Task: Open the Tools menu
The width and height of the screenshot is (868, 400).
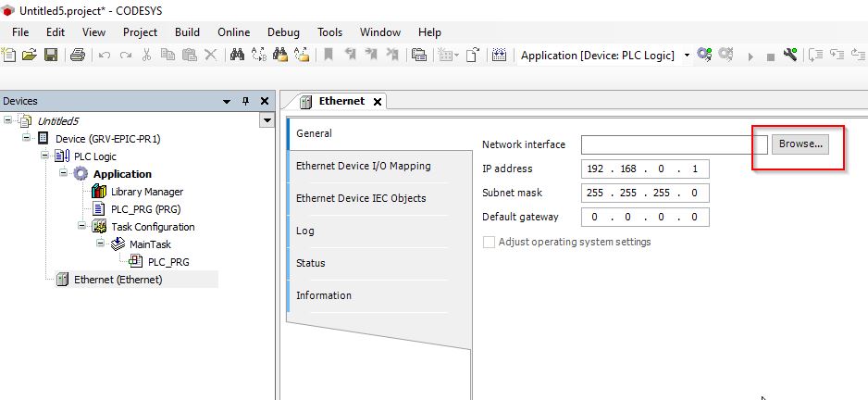Action: click(x=330, y=32)
